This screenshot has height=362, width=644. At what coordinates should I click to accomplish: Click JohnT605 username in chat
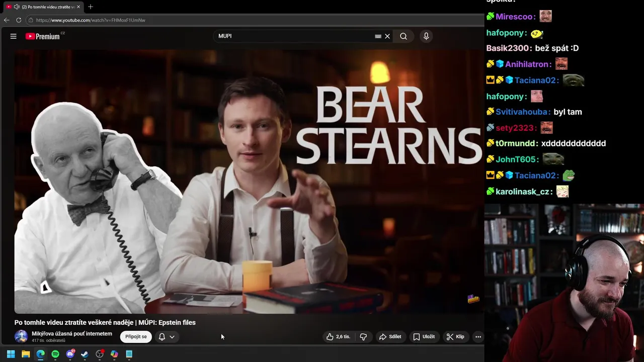click(516, 159)
